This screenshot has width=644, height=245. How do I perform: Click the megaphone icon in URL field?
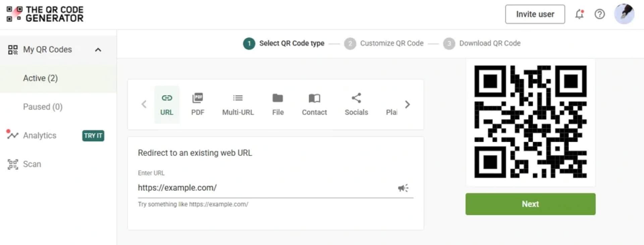click(403, 188)
